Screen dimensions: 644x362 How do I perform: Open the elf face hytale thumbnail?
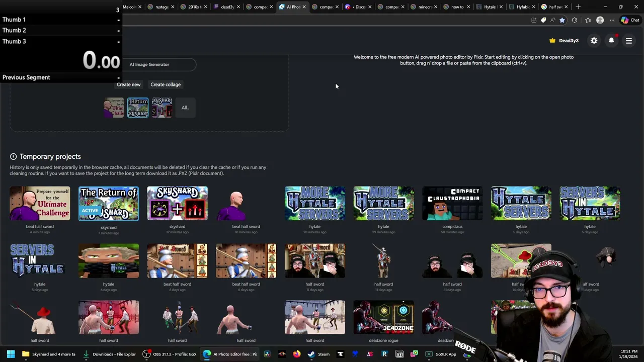[109, 261]
